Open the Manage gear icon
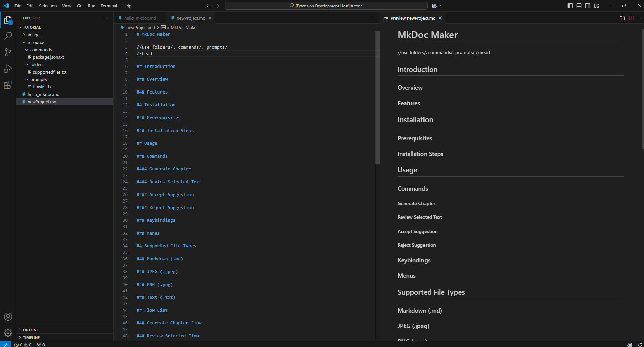This screenshot has width=644, height=347. tap(8, 333)
